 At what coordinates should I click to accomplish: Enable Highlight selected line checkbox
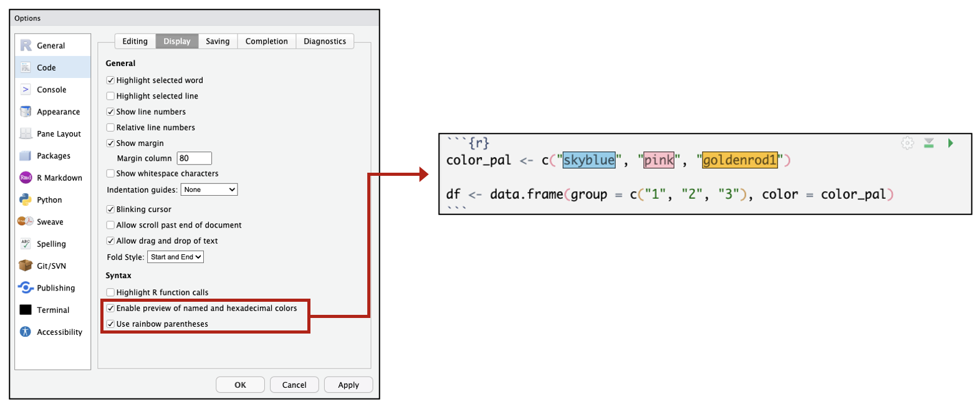click(x=110, y=96)
